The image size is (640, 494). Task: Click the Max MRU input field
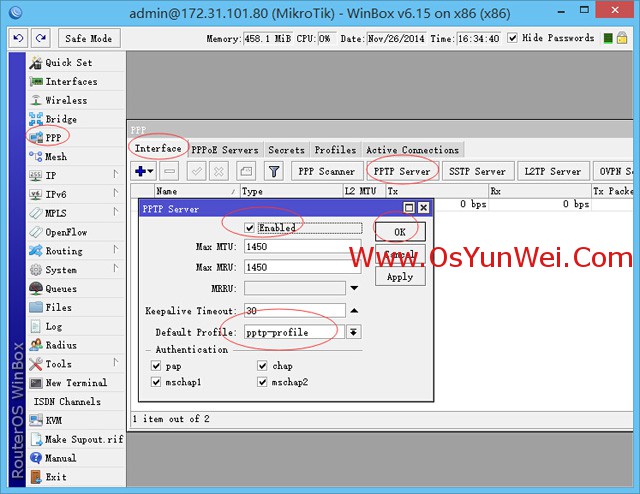pyautogui.click(x=302, y=267)
